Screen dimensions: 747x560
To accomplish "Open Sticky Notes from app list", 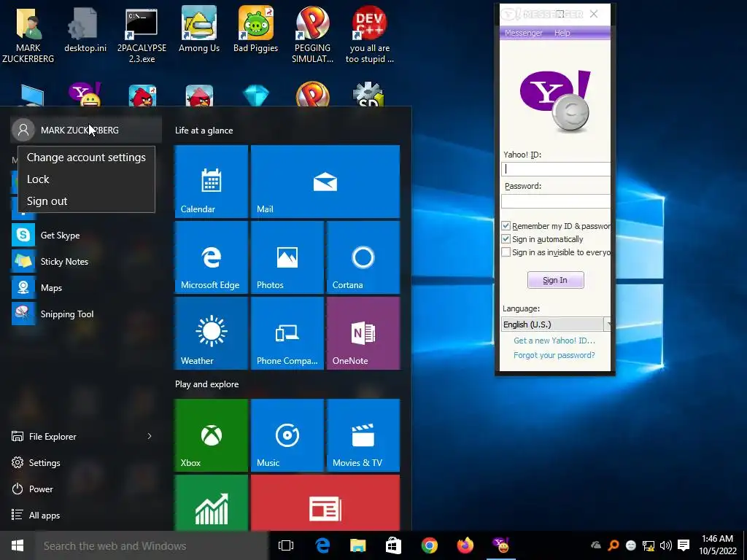I will click(86, 262).
